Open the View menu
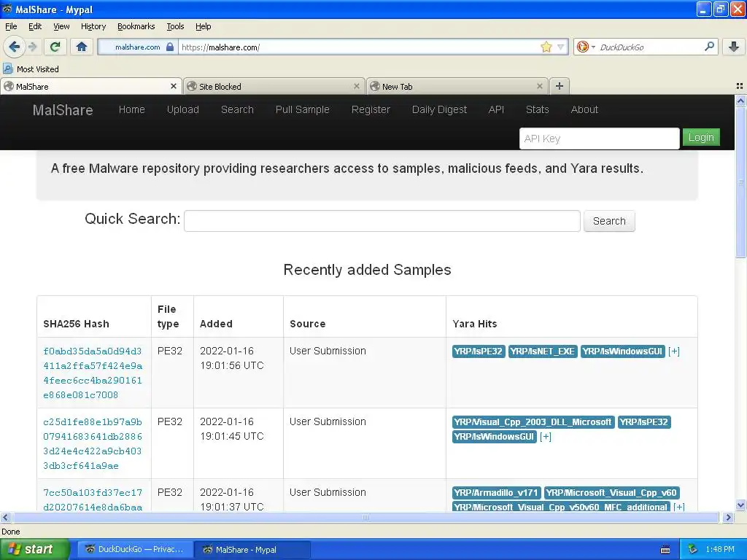This screenshot has width=747, height=560. 61,26
